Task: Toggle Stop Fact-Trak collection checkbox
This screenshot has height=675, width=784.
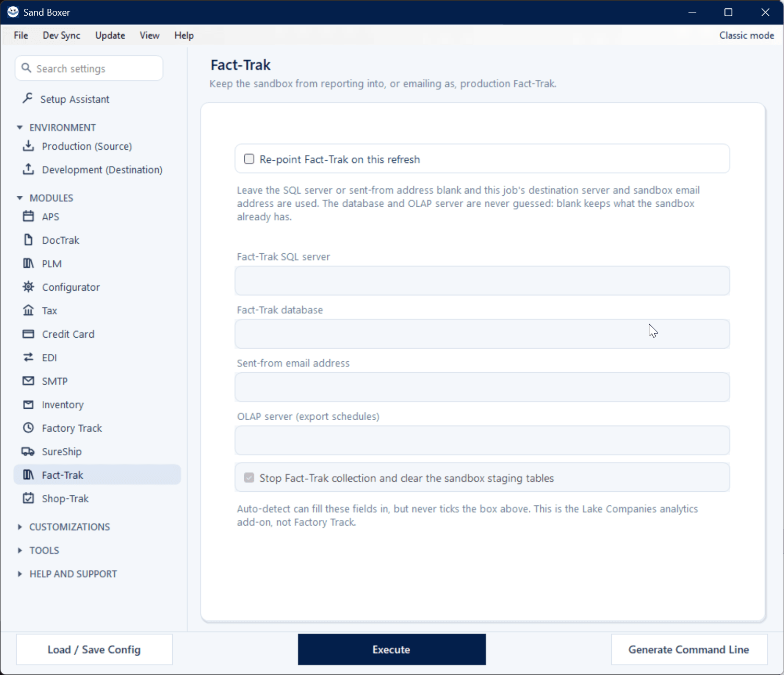Action: pos(250,478)
